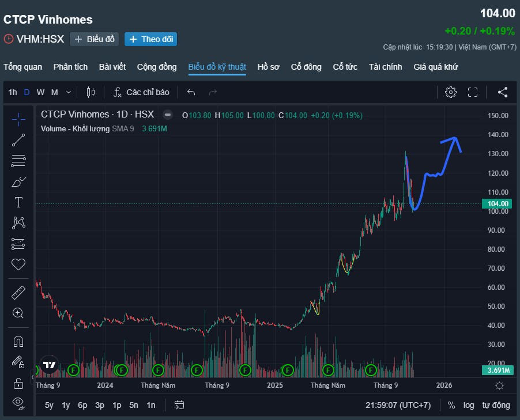Enter fullscreen chart mode
520x420 pixels.
(x=473, y=92)
